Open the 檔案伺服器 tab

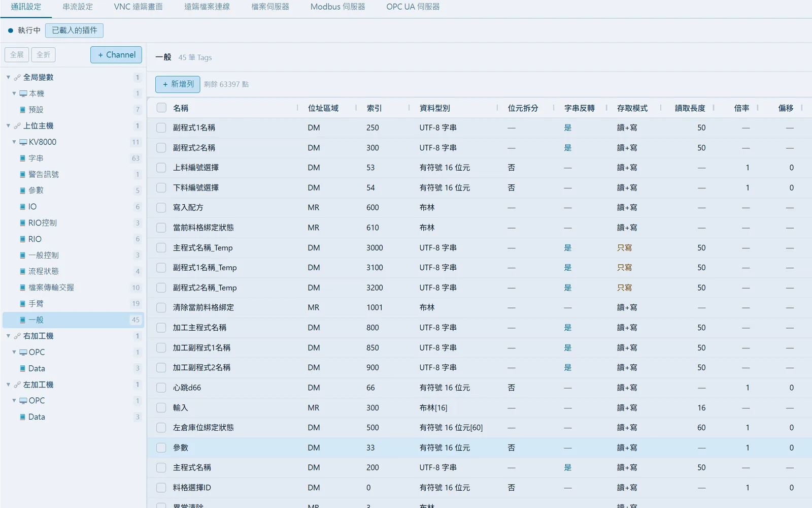[x=270, y=7]
